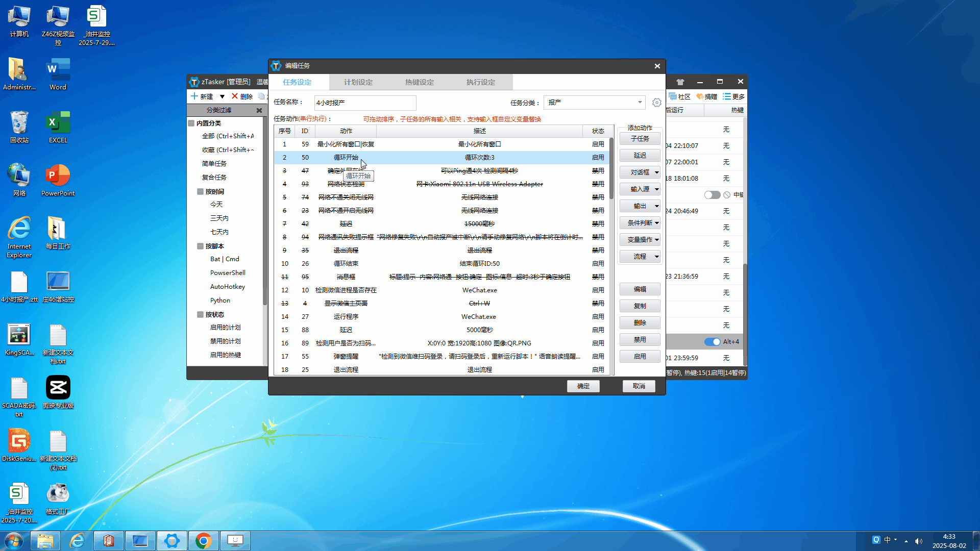Click the 新建 plus icon in zTasker
Viewport: 980px width, 551px height.
click(x=194, y=96)
